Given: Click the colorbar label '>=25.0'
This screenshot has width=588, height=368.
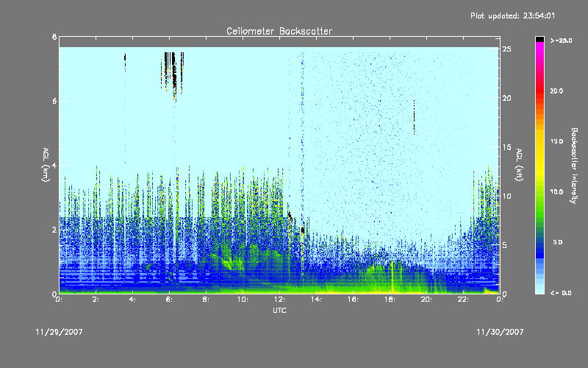Looking at the screenshot, I should pos(561,40).
